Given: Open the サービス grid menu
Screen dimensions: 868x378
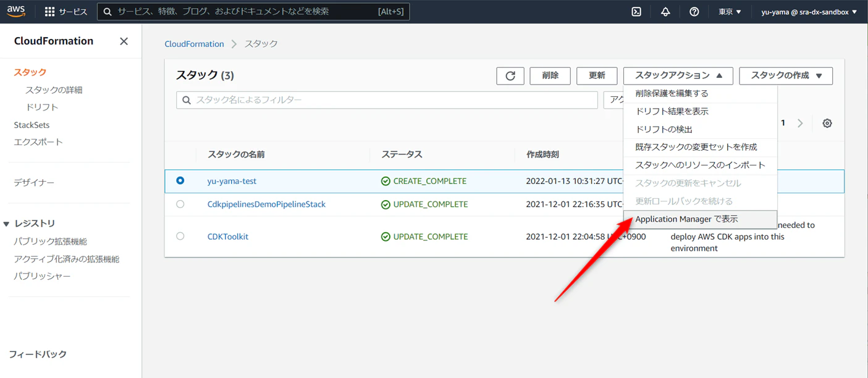Looking at the screenshot, I should 66,12.
